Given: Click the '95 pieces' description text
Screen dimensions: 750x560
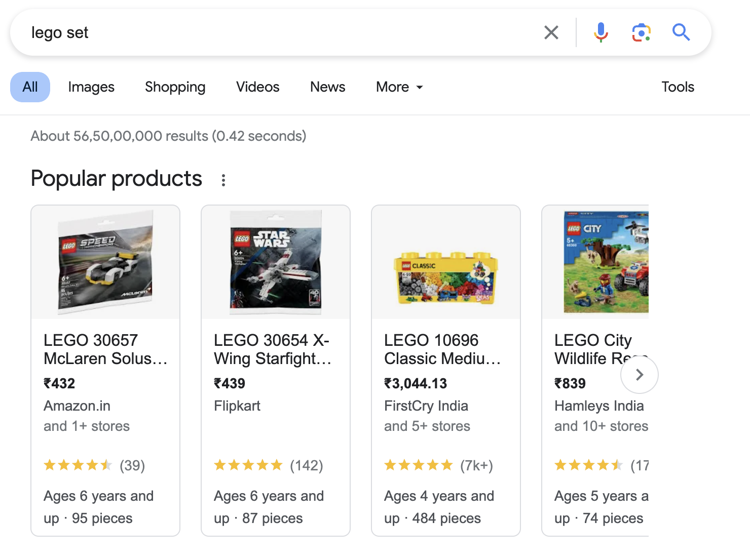Looking at the screenshot, I should point(102,518).
